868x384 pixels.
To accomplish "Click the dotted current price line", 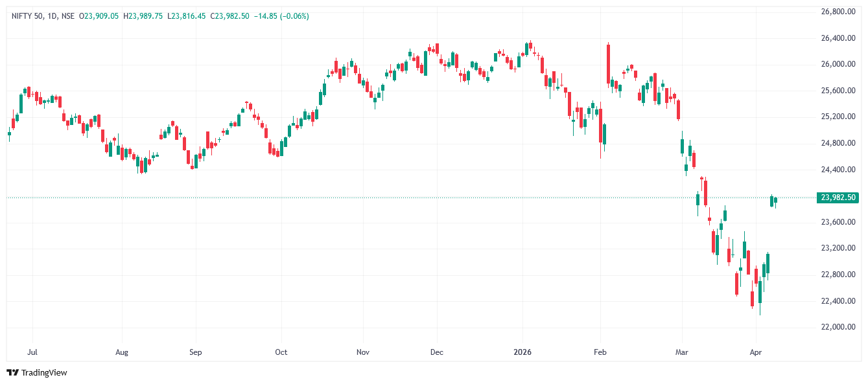I will coord(389,198).
